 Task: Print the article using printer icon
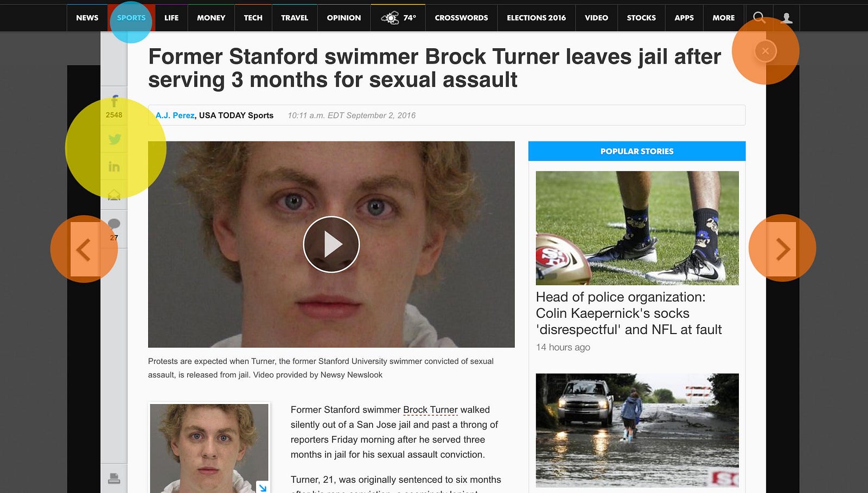point(114,478)
